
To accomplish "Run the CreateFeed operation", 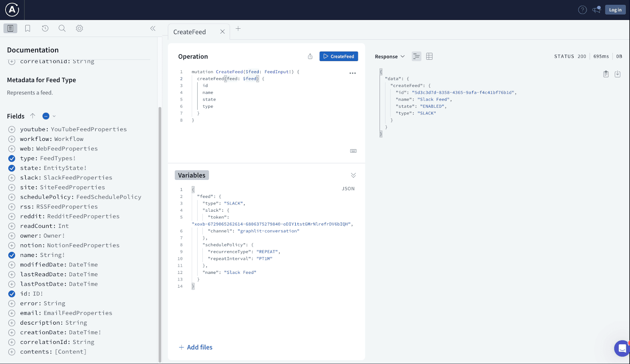I will click(338, 56).
